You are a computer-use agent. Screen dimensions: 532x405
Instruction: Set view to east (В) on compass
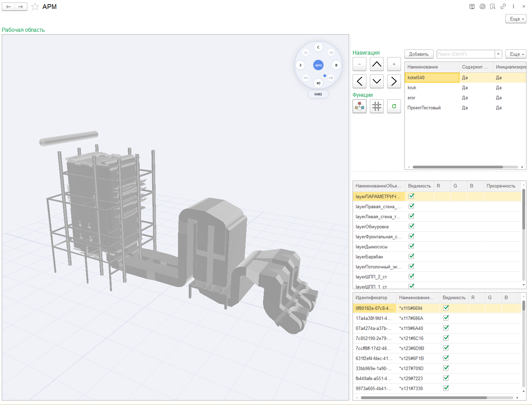[x=336, y=65]
